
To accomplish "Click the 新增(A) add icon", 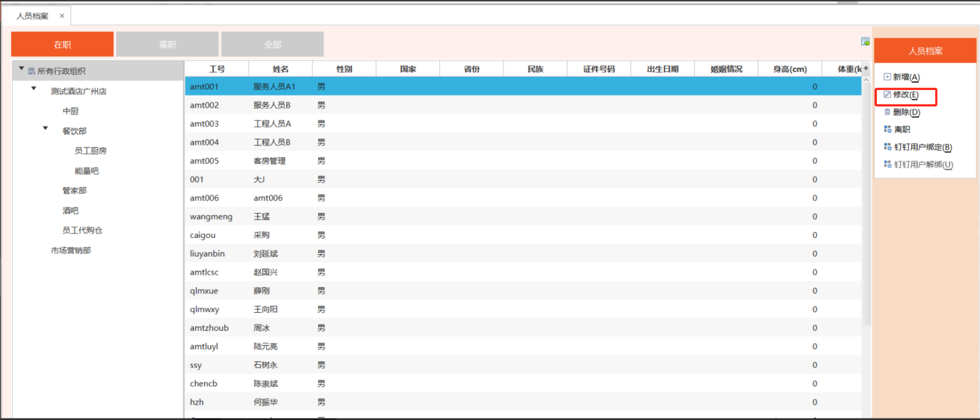I will click(x=887, y=77).
